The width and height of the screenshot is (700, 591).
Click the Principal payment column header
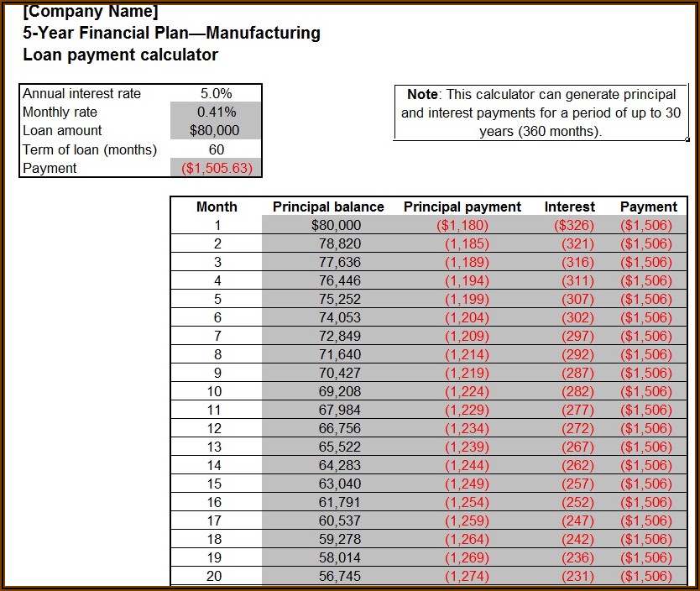coord(462,207)
